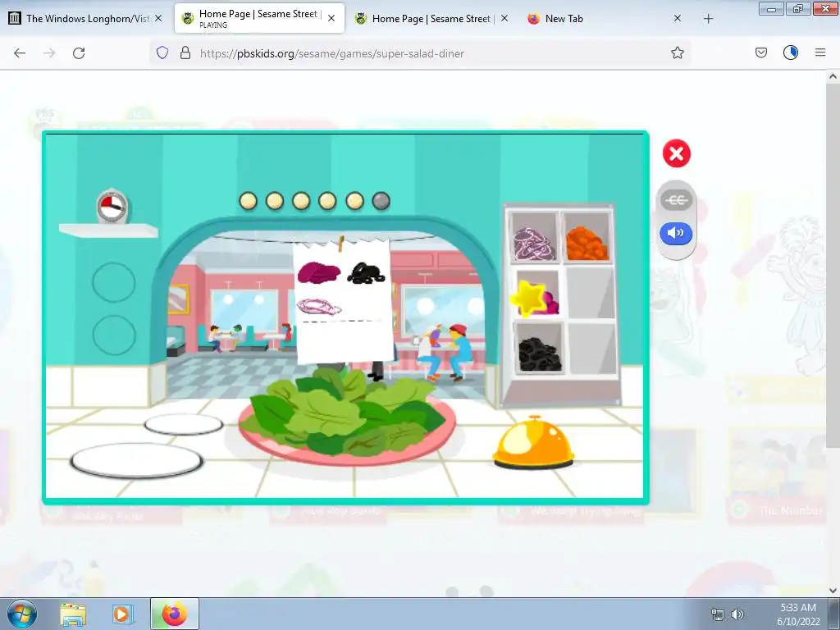Go back to previous page
840x630 pixels.
pyautogui.click(x=20, y=53)
